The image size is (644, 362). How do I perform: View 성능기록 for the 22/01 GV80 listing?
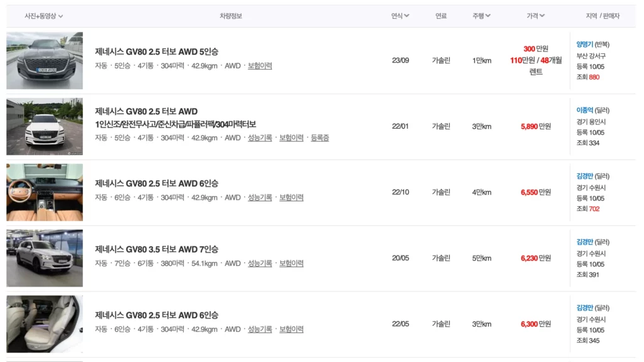[x=260, y=138]
